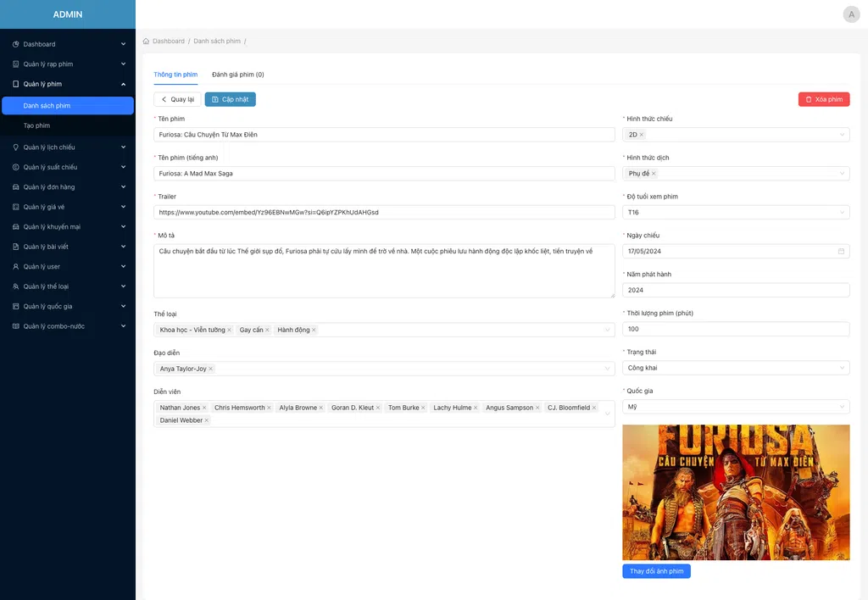Click the Quản lý bài viết document icon
This screenshot has width=868, height=600.
(16, 247)
